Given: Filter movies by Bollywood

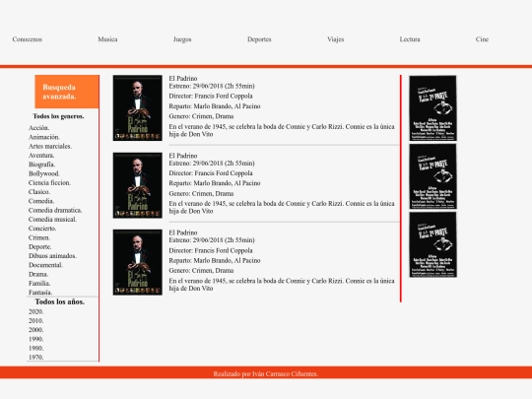Looking at the screenshot, I should (44, 173).
